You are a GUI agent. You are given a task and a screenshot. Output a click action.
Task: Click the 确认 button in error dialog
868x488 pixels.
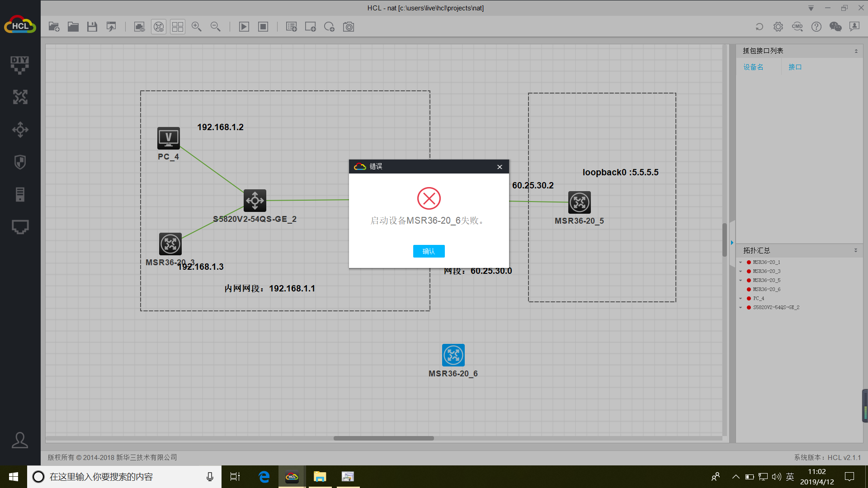point(429,251)
